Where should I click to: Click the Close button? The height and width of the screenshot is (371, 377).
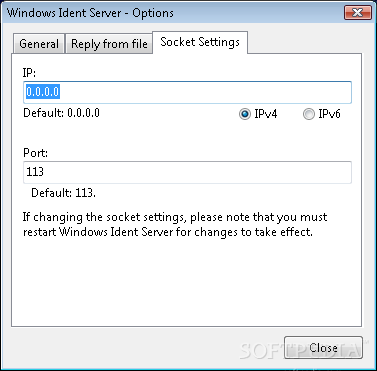[323, 348]
